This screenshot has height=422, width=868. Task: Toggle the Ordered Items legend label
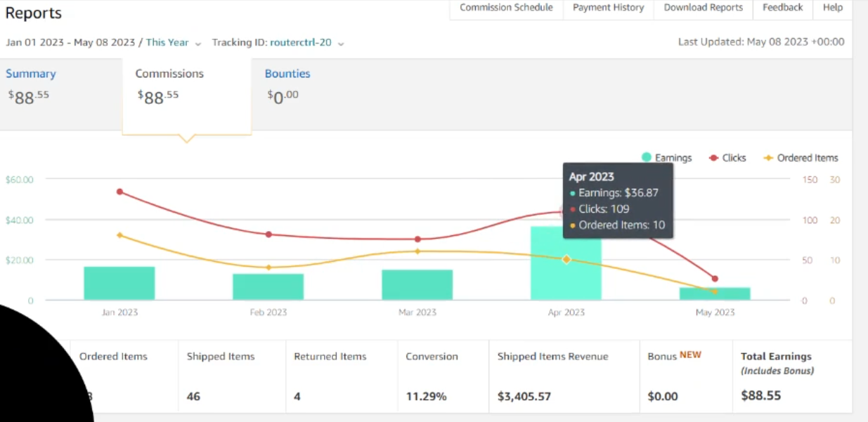[x=808, y=158]
